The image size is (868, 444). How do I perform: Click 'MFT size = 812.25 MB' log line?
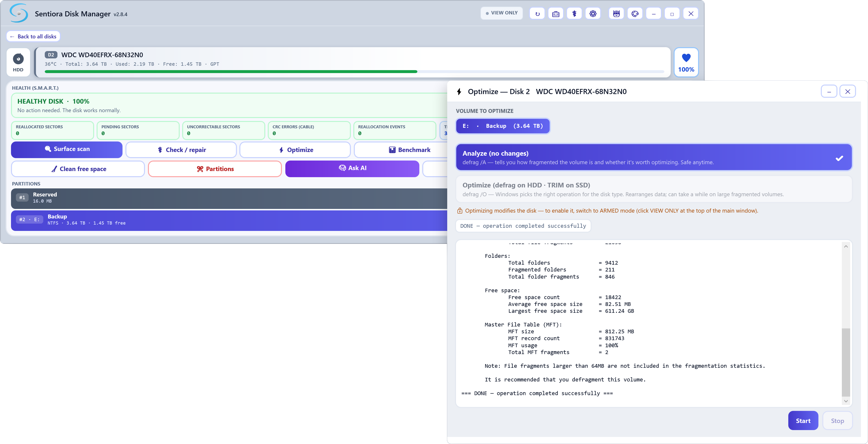(571, 332)
